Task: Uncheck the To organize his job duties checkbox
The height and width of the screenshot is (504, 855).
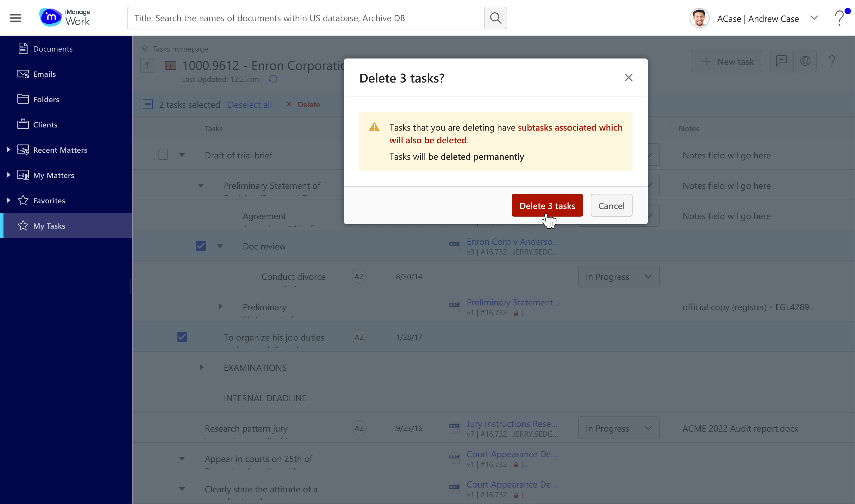Action: pyautogui.click(x=182, y=336)
